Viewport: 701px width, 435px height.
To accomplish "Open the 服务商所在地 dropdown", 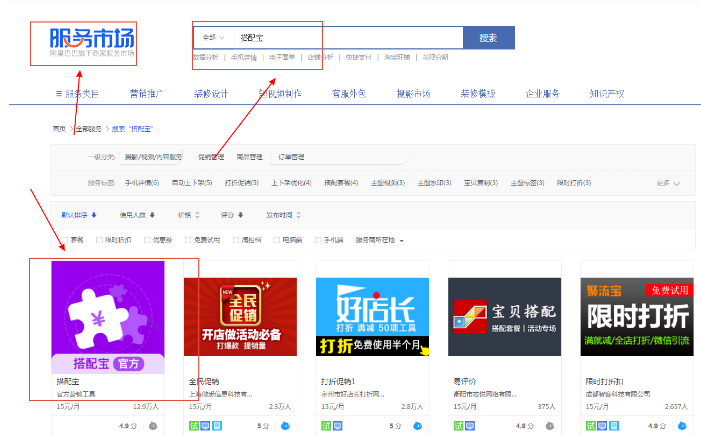I will (380, 240).
